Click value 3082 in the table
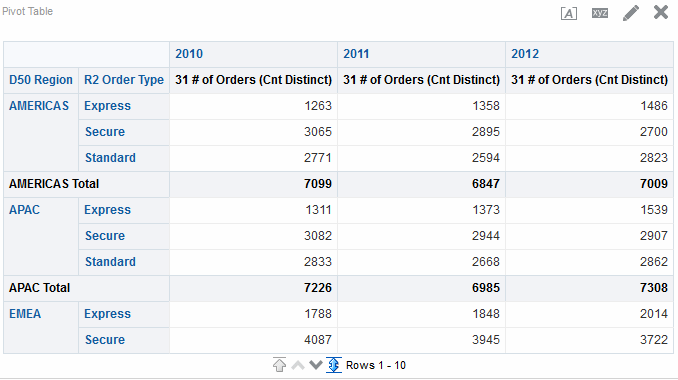 point(318,236)
